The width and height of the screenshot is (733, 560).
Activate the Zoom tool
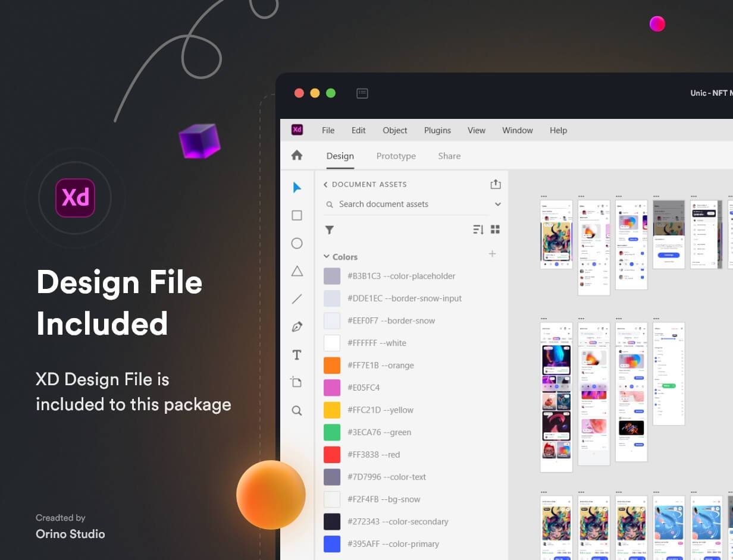(x=297, y=410)
